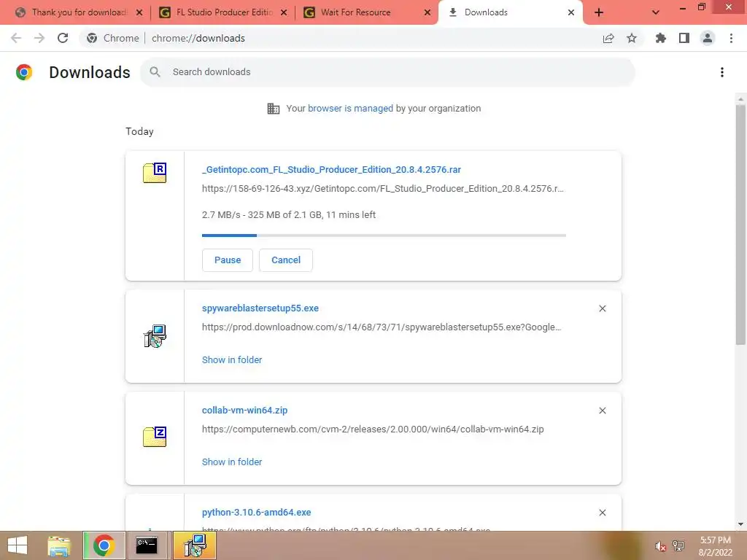Focus the Search downloads field
Image resolution: width=747 pixels, height=560 pixels.
pos(388,72)
